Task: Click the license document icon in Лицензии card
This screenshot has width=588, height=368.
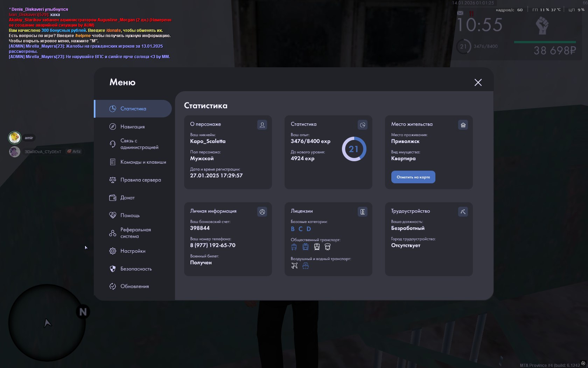Action: click(362, 212)
